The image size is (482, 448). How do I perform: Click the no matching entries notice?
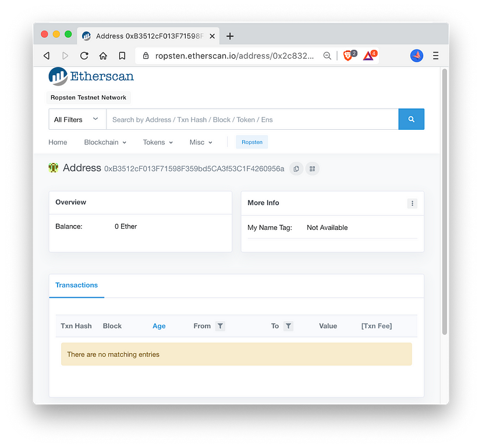[x=236, y=354]
